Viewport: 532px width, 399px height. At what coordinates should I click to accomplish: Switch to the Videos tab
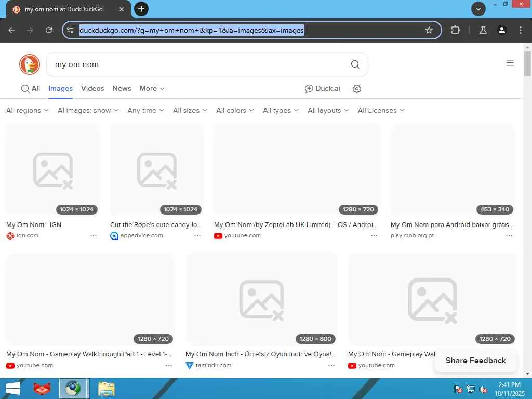[x=92, y=88]
